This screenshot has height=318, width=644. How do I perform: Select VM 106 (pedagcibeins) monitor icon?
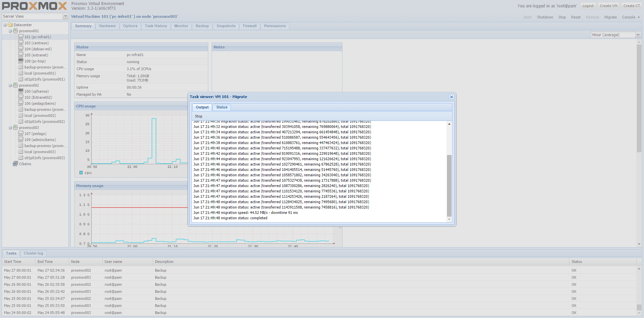[21, 103]
